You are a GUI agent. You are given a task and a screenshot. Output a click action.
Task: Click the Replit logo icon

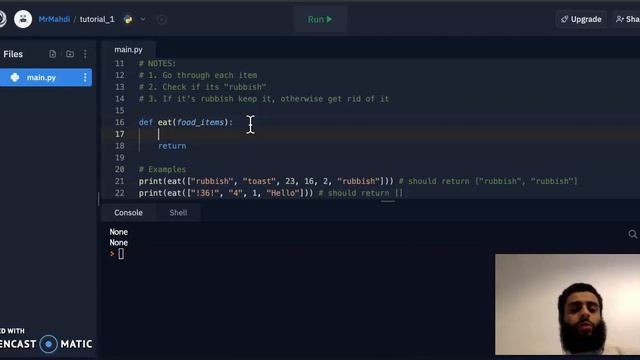(2, 19)
